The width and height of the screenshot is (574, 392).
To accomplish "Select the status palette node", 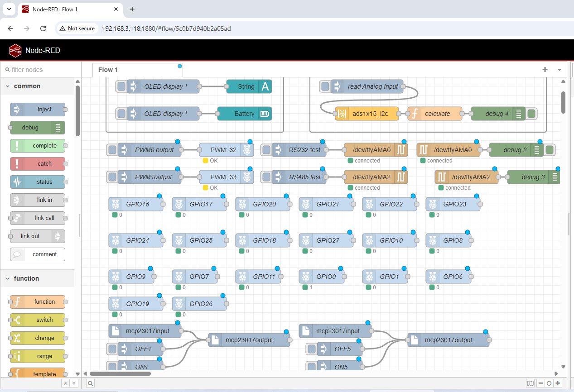I will pos(38,182).
